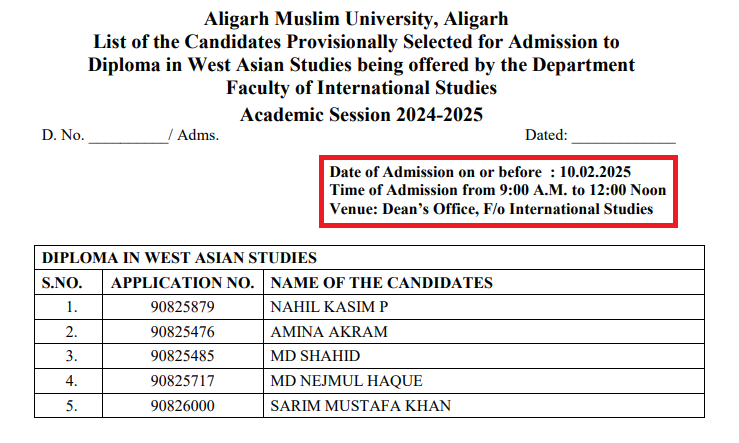The width and height of the screenshot is (739, 443).
Task: Click the S.NO. column header
Action: pyautogui.click(x=69, y=283)
